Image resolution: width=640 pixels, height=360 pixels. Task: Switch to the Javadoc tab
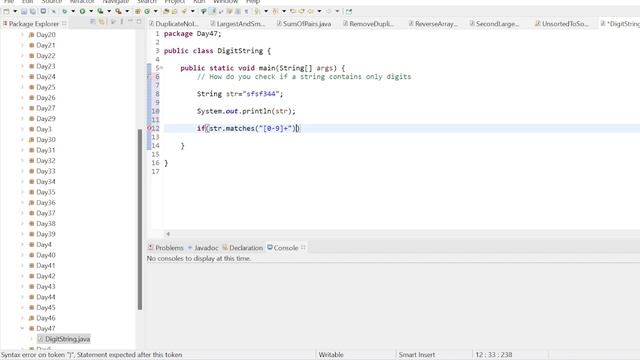203,248
